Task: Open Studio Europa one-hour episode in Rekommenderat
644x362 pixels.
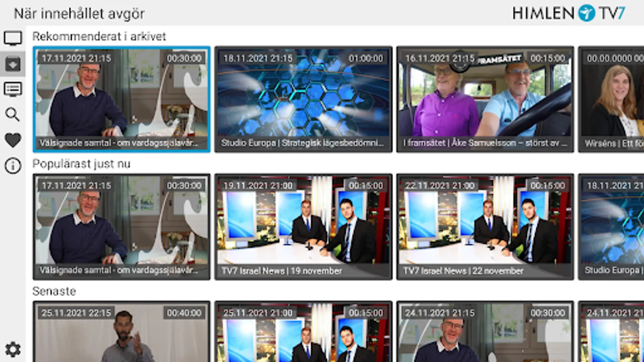Action: [x=303, y=99]
